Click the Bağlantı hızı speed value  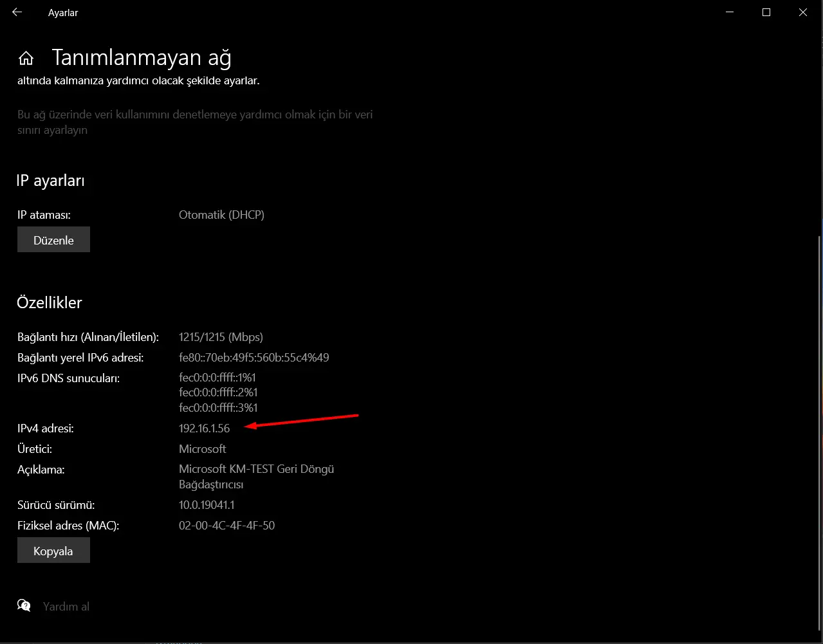pos(221,336)
